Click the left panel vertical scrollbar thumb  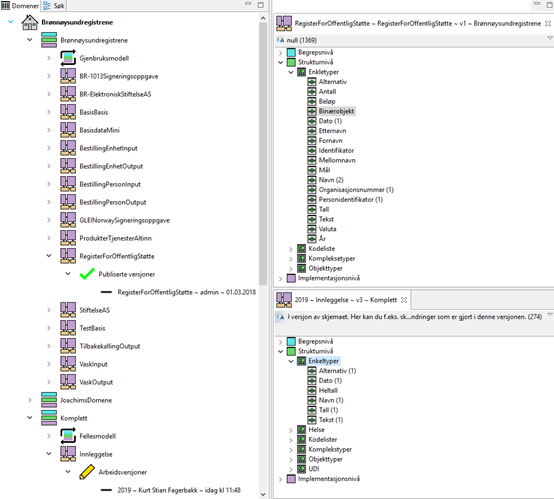[x=263, y=154]
